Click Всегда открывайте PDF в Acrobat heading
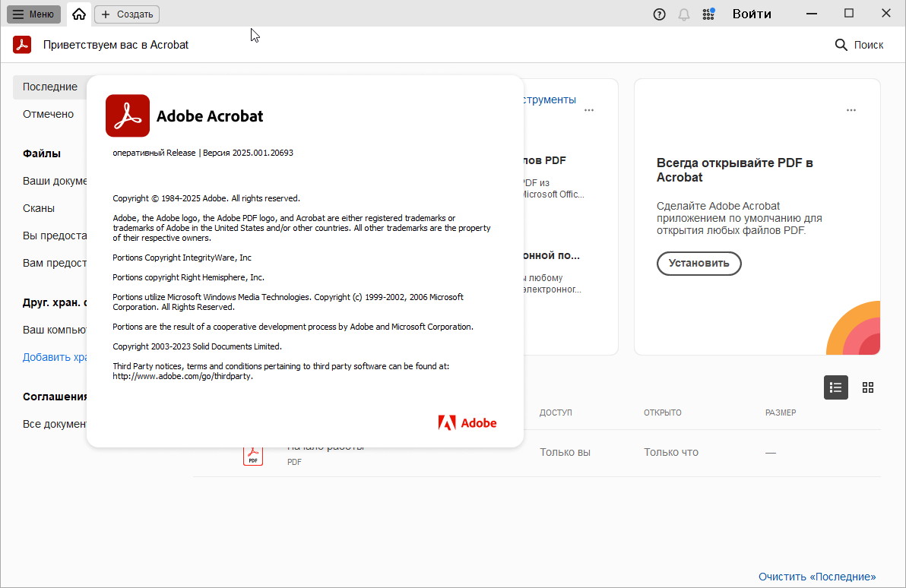Viewport: 906px width, 588px height. (x=734, y=170)
